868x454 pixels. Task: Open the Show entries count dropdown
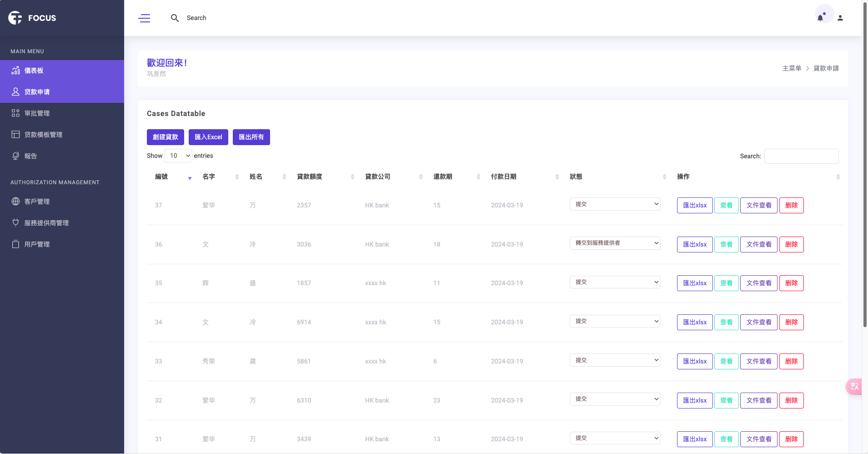pyautogui.click(x=178, y=156)
